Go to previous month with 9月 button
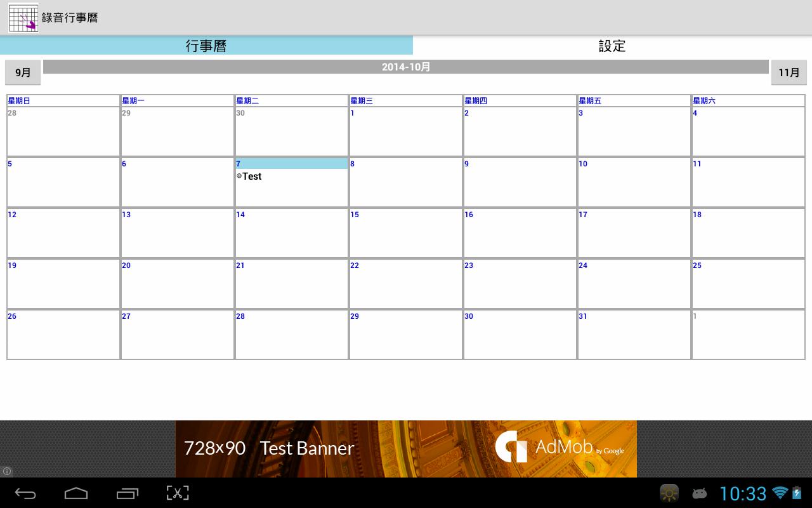Image resolution: width=812 pixels, height=508 pixels. (22, 72)
